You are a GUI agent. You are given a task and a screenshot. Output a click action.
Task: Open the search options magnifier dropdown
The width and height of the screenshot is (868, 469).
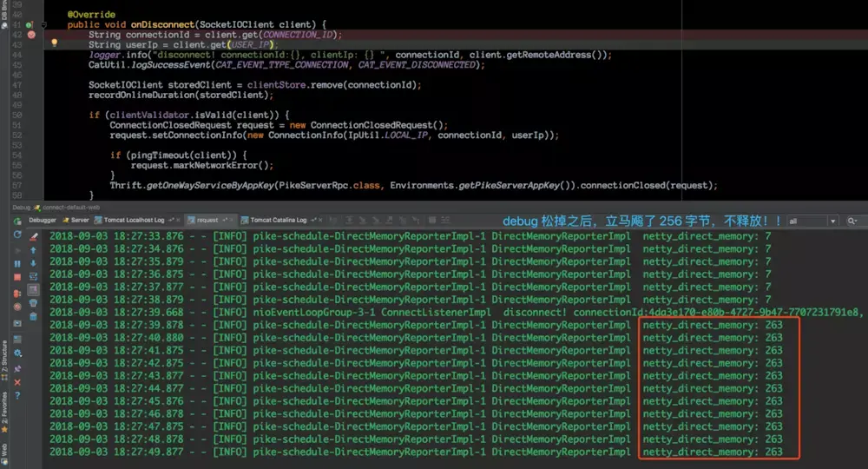click(x=853, y=221)
